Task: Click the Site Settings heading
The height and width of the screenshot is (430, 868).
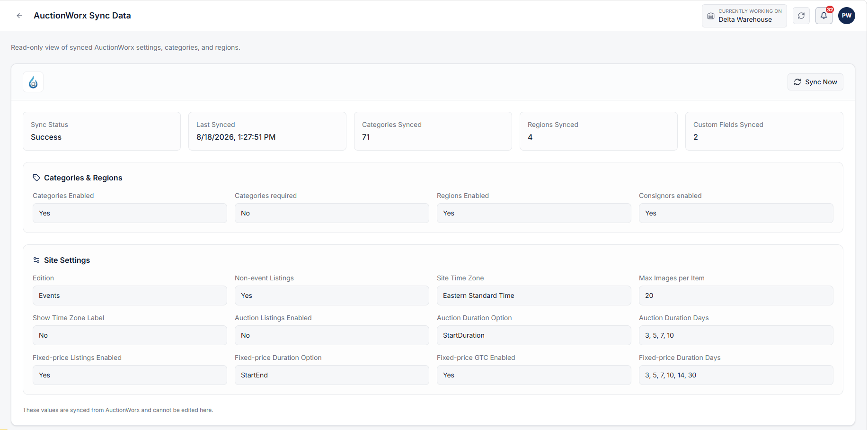Action: click(67, 260)
